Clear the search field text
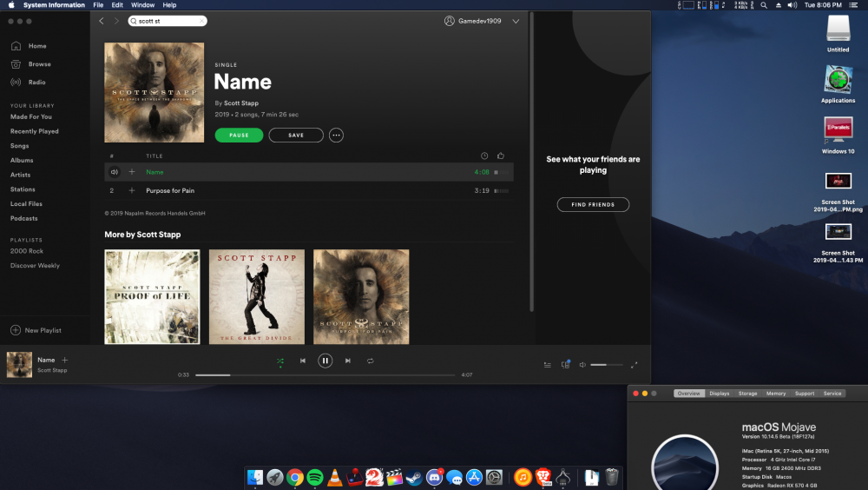This screenshot has width=868, height=490. point(201,21)
